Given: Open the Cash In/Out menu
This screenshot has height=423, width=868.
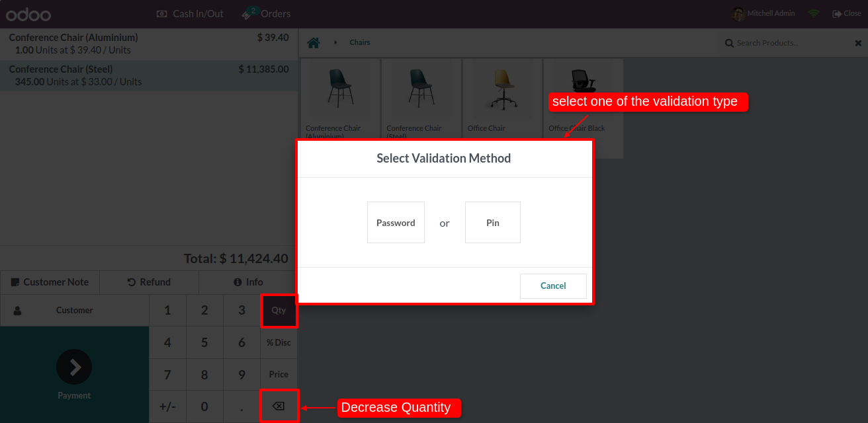Looking at the screenshot, I should point(191,14).
